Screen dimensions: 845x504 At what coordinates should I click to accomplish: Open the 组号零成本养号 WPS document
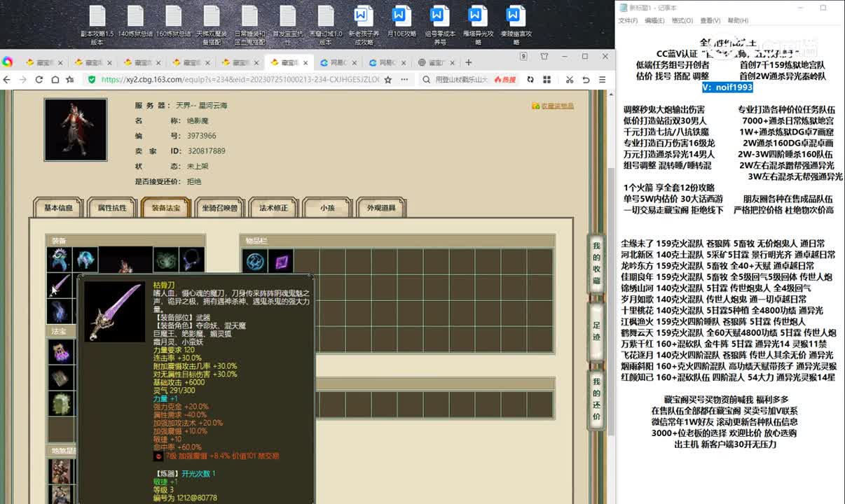click(440, 25)
